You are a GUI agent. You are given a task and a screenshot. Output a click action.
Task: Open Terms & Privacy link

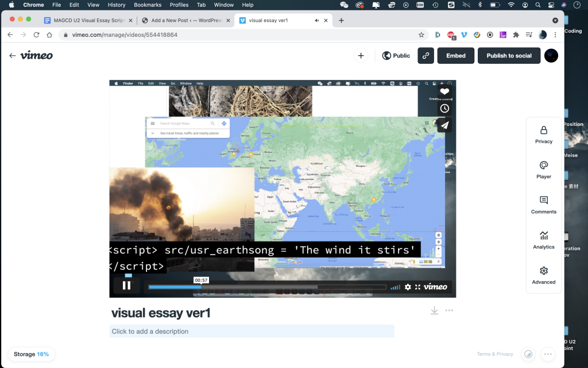[x=494, y=354]
